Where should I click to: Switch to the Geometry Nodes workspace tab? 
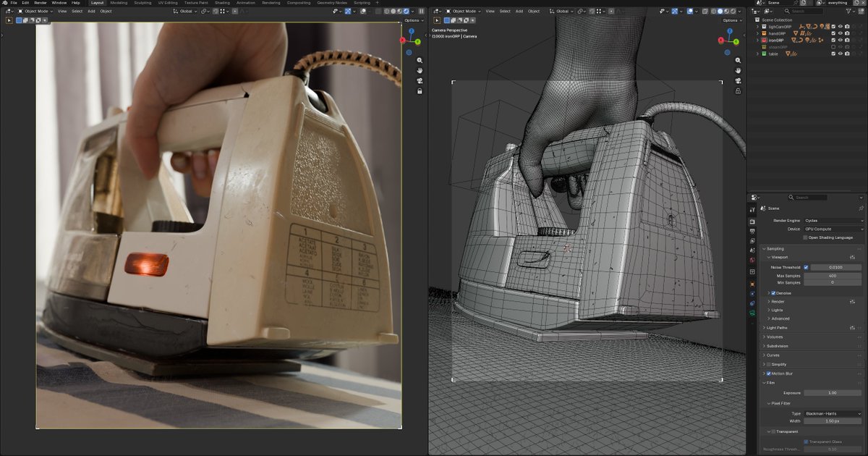click(x=332, y=3)
